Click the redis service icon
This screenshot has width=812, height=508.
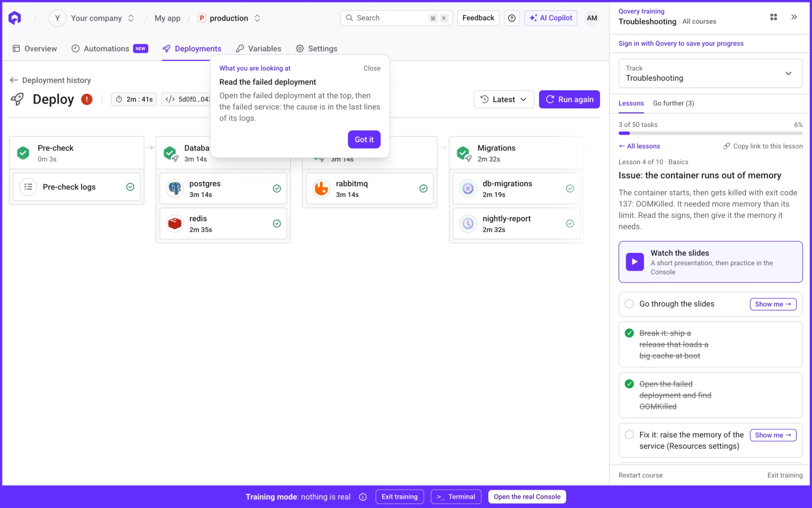tap(175, 224)
